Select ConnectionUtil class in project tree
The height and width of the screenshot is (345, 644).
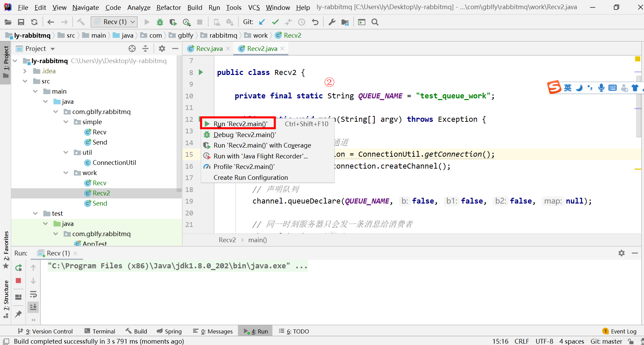tap(114, 162)
